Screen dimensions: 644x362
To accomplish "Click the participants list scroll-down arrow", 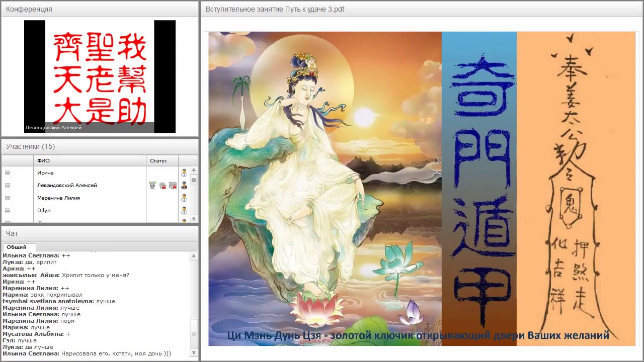I will click(x=194, y=220).
